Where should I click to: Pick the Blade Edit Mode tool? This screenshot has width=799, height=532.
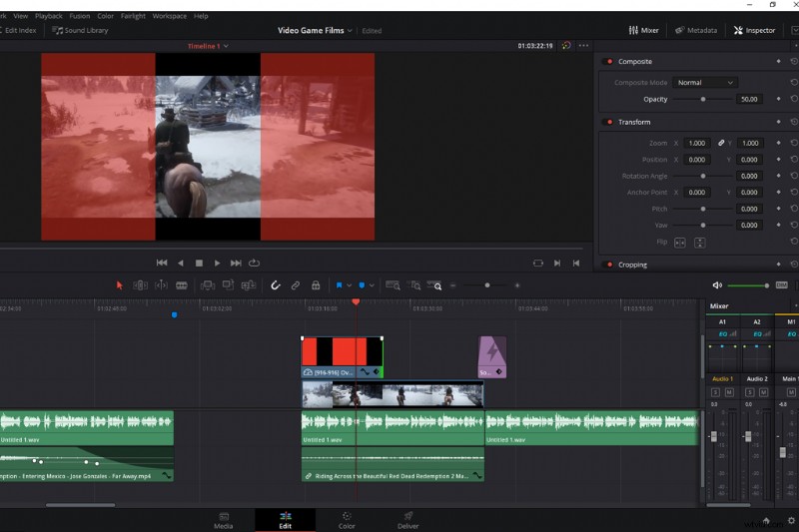pyautogui.click(x=182, y=285)
